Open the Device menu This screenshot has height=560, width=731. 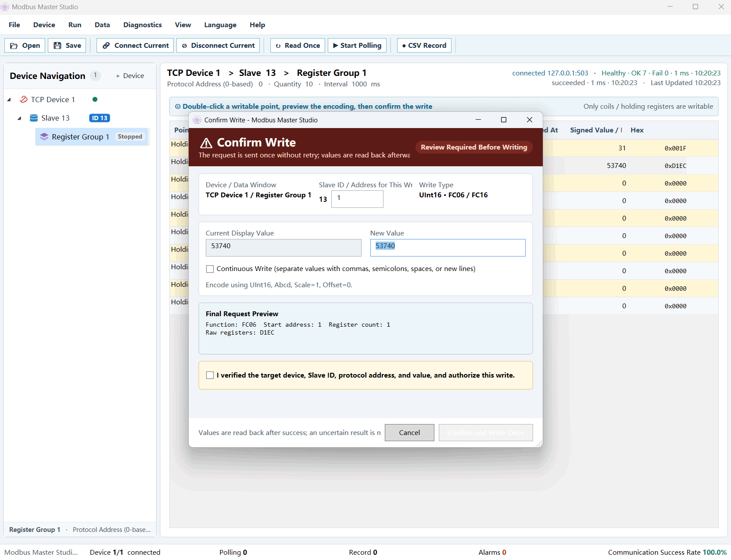point(44,25)
